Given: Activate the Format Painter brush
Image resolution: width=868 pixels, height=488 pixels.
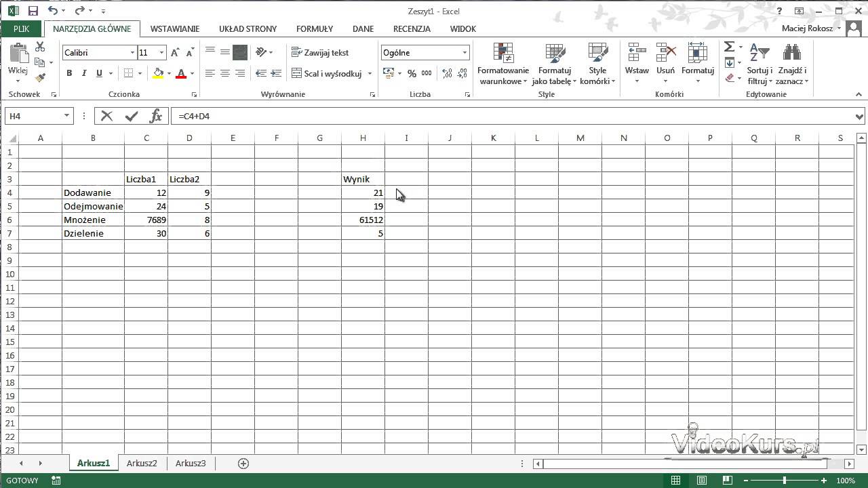Looking at the screenshot, I should coord(40,78).
